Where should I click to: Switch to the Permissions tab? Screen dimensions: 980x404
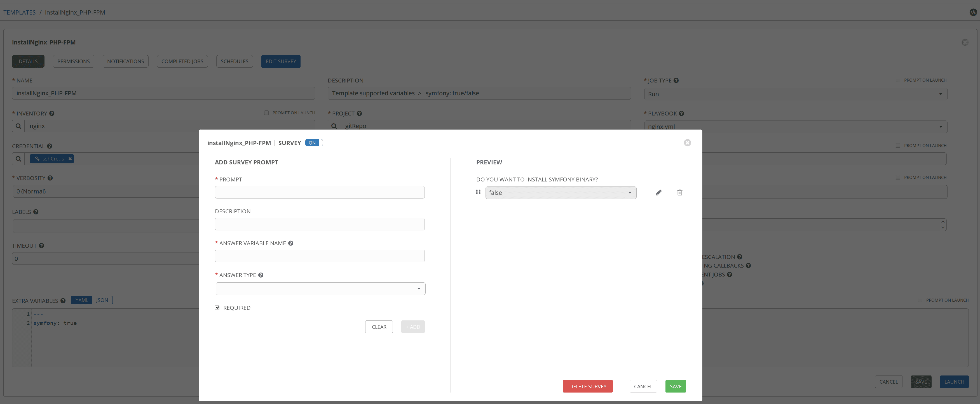(x=73, y=62)
